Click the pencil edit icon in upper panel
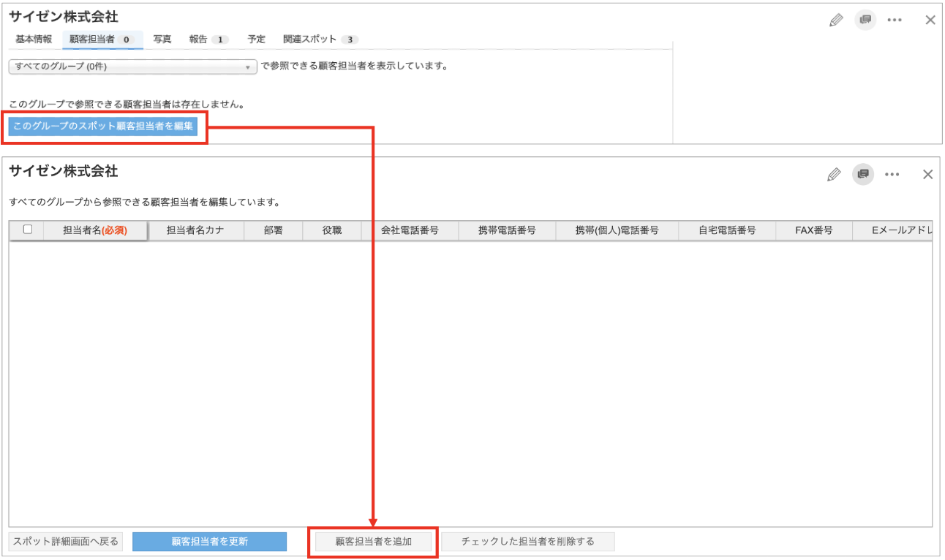Viewport: 945px width, 560px height. point(836,20)
